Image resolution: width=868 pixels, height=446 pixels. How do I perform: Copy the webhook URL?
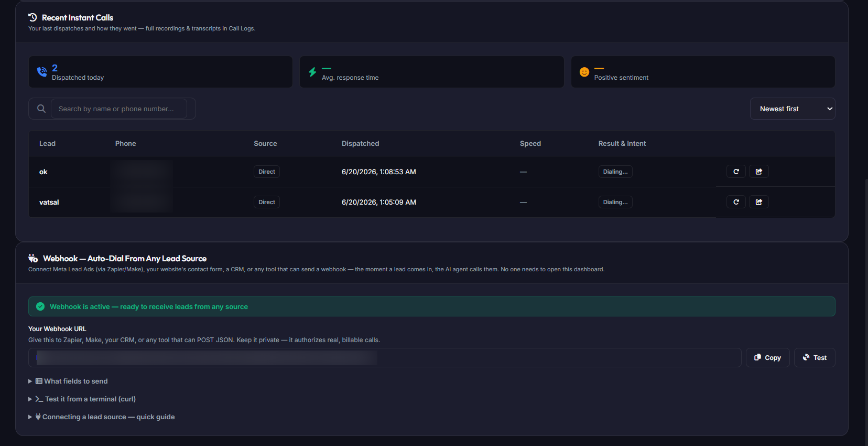pyautogui.click(x=767, y=357)
